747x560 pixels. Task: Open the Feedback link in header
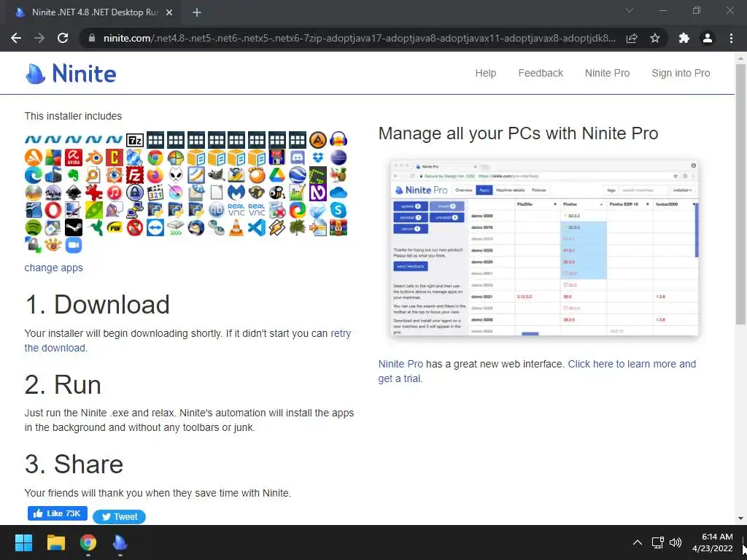coord(541,73)
